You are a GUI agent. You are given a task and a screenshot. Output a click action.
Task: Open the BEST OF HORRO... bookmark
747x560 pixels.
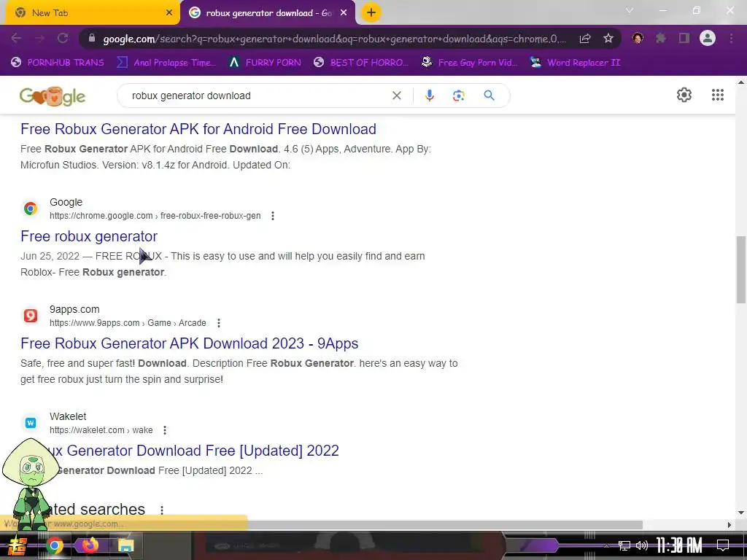(x=360, y=63)
